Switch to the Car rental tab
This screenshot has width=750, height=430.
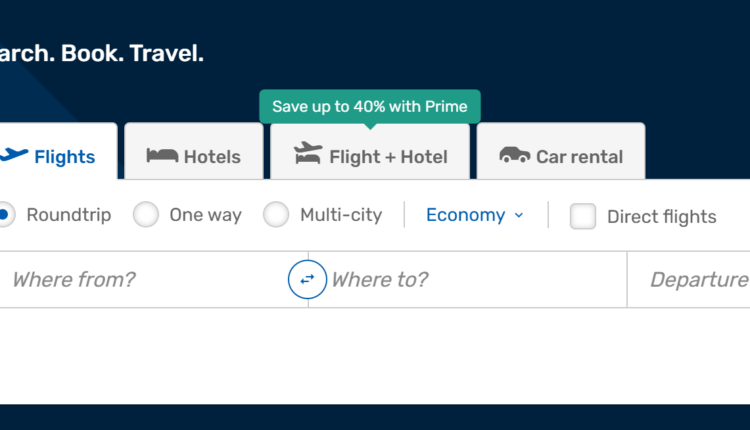tap(561, 156)
